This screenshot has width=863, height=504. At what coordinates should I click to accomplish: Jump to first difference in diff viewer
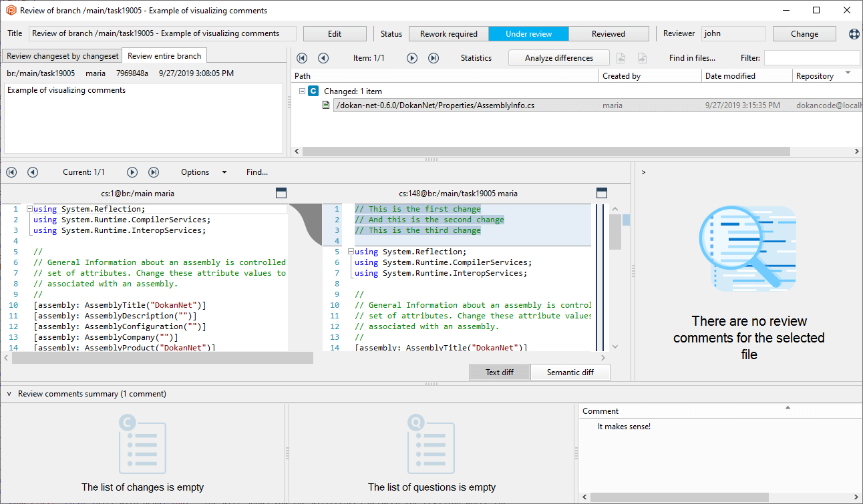(11, 172)
